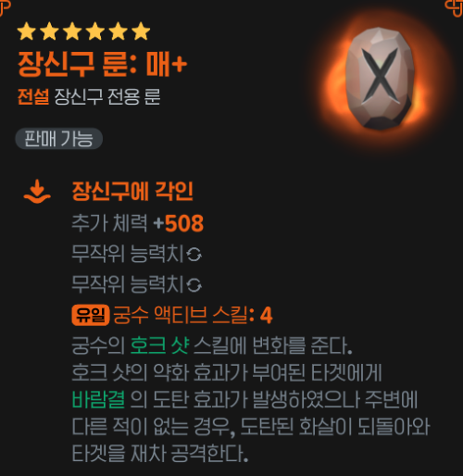Click the first 무작위 능력치 text
Screen dimensions: 463x476
coord(128,254)
